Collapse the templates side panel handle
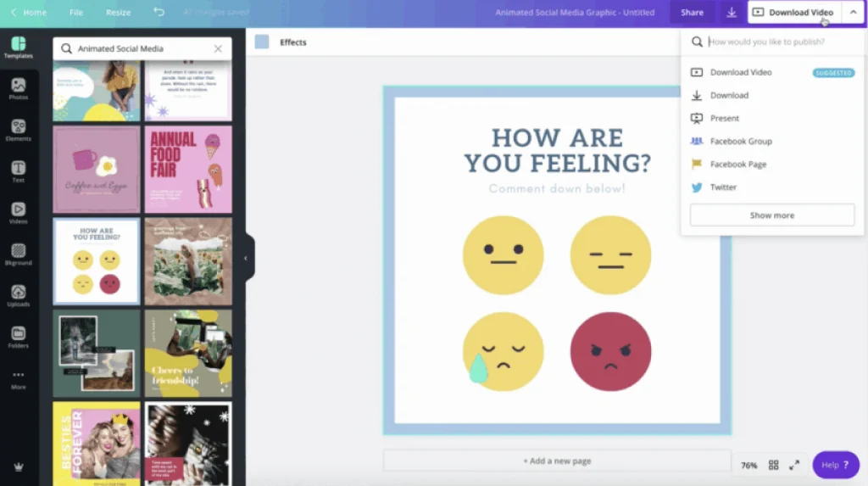 [x=246, y=258]
